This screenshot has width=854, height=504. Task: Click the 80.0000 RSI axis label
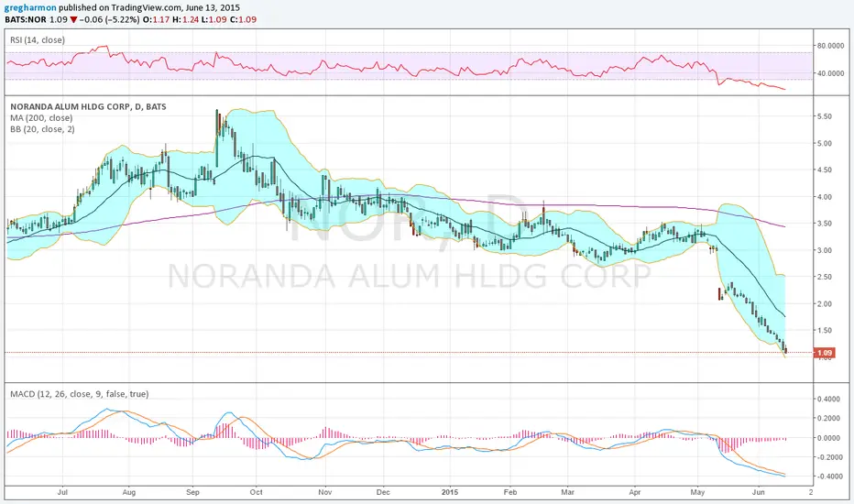click(x=830, y=46)
